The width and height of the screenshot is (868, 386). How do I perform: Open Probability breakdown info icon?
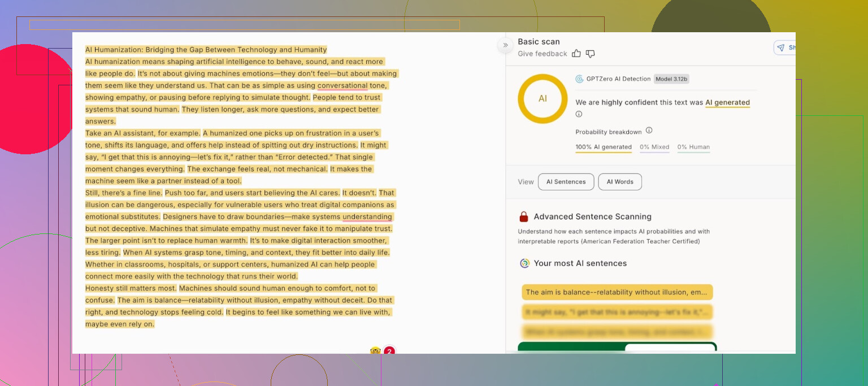(x=649, y=131)
